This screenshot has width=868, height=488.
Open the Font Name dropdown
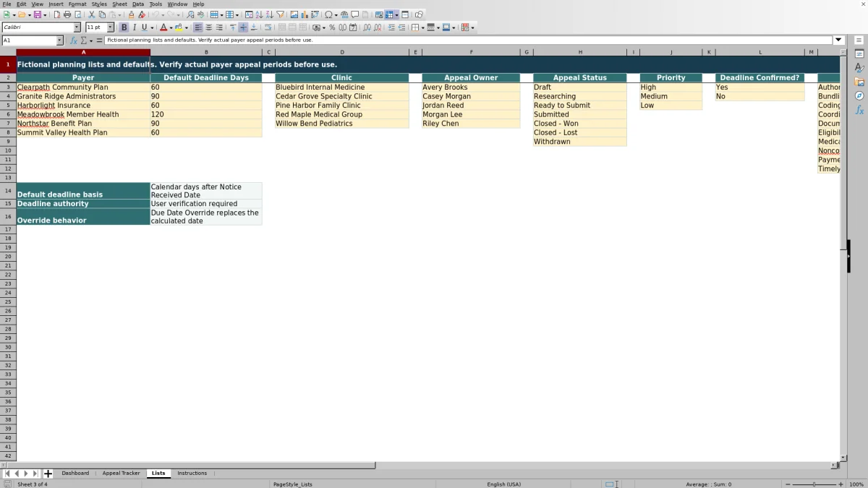click(77, 27)
